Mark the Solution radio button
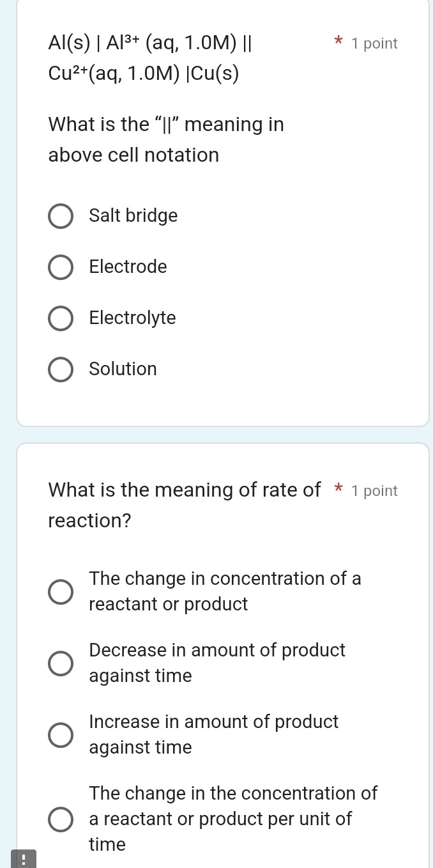This screenshot has height=868, width=433. click(61, 369)
